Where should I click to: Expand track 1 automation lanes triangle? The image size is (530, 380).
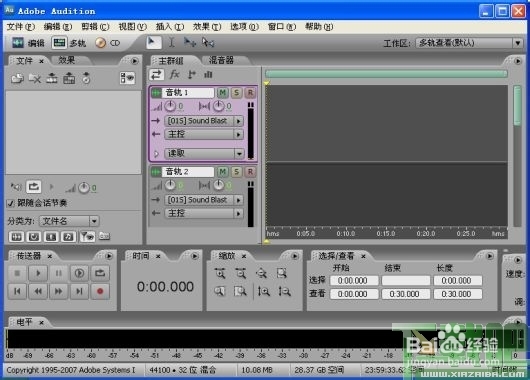(156, 154)
